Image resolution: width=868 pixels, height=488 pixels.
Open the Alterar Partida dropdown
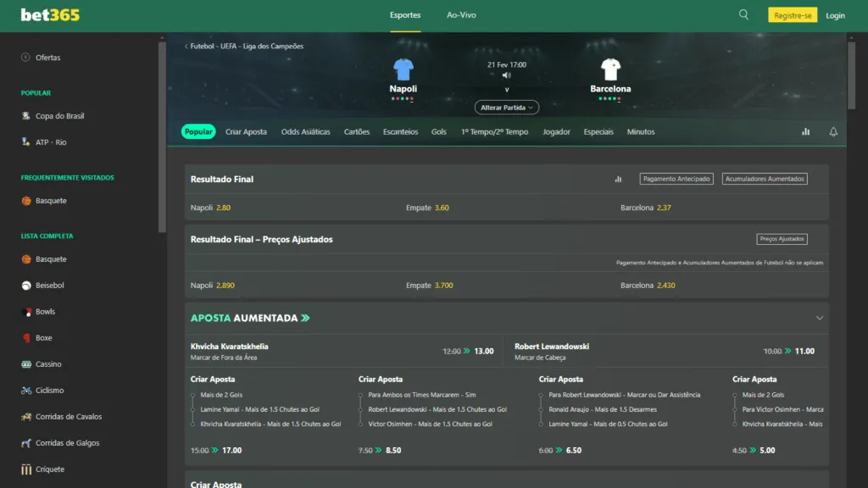pos(508,108)
